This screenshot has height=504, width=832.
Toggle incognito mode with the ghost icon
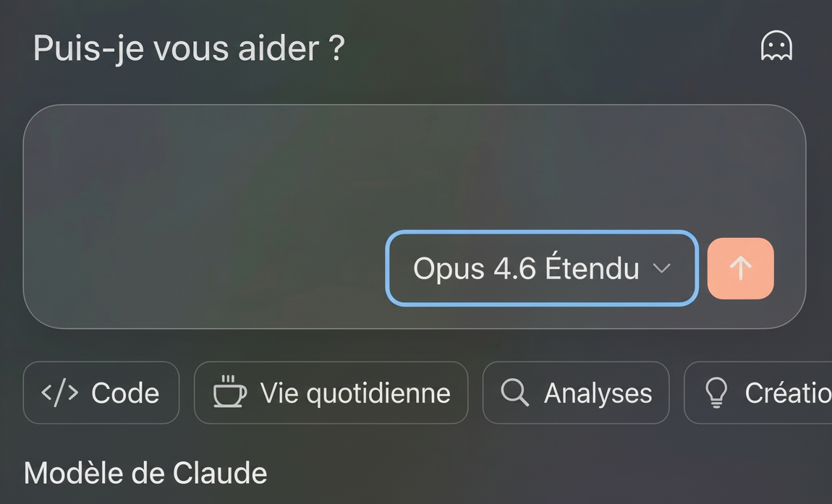(x=776, y=47)
